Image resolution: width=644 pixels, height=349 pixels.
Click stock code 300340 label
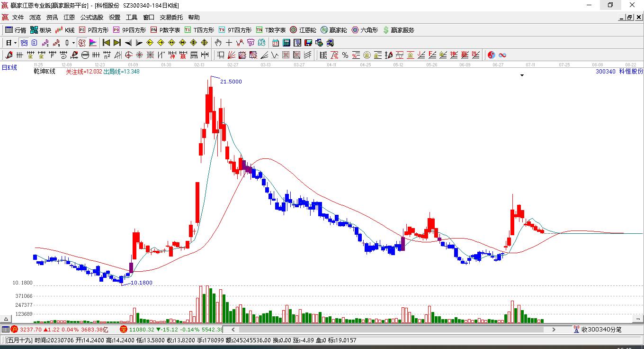coord(606,72)
